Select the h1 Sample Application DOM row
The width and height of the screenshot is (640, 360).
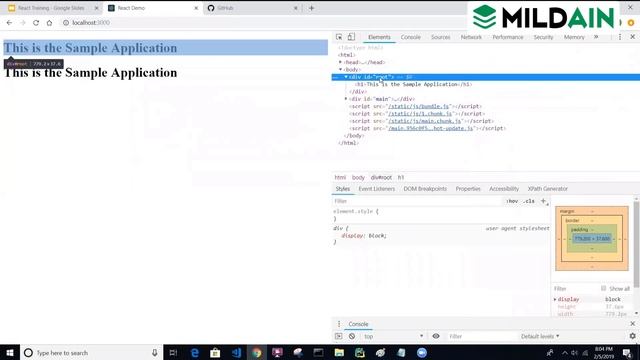point(413,84)
